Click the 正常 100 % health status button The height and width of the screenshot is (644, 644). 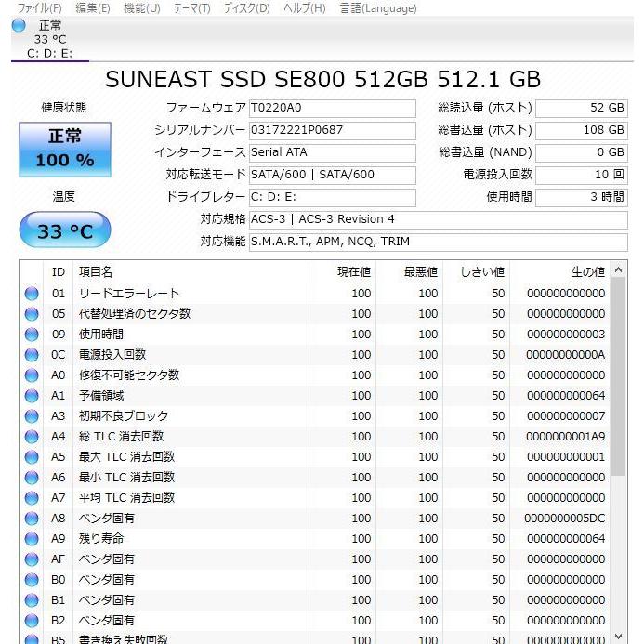(65, 150)
